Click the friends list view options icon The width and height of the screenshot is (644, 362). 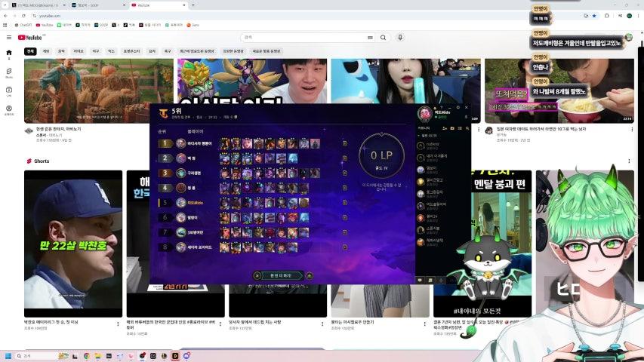(460, 128)
